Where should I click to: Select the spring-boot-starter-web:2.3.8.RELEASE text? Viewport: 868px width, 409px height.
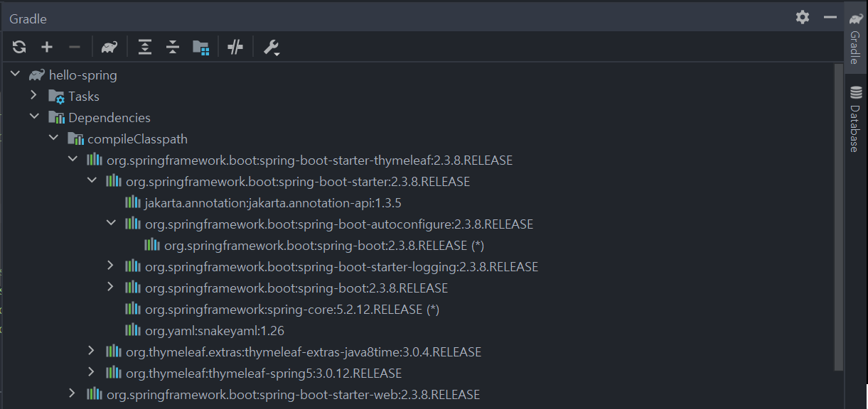[x=293, y=394]
